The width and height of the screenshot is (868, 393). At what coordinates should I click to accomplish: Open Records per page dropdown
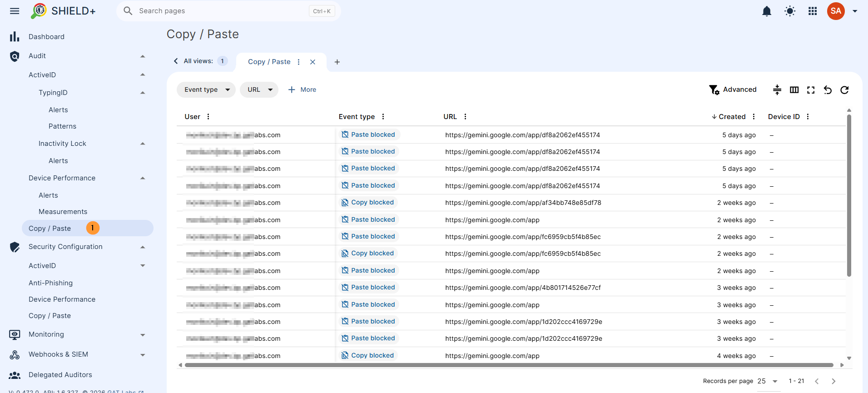point(768,381)
